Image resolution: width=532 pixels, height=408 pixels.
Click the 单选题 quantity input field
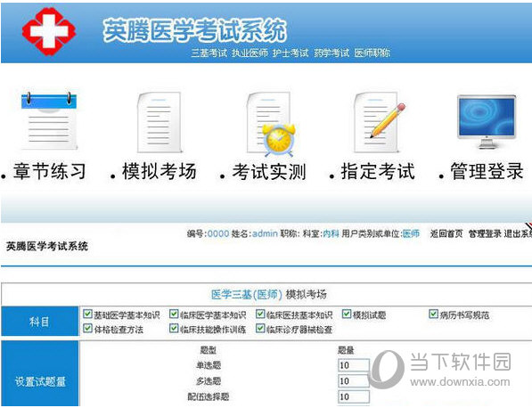click(x=354, y=365)
